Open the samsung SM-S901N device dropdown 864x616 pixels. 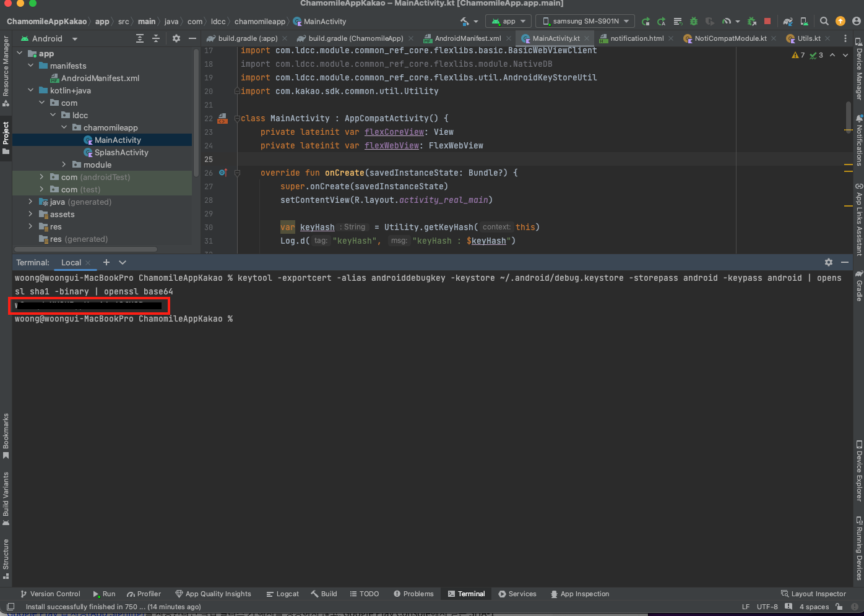pos(585,21)
